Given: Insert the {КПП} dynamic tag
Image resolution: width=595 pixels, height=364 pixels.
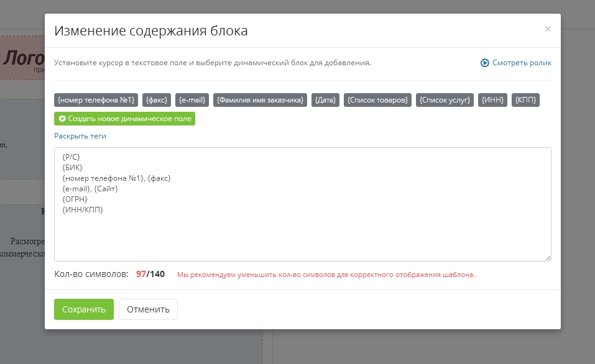Looking at the screenshot, I should (x=525, y=100).
